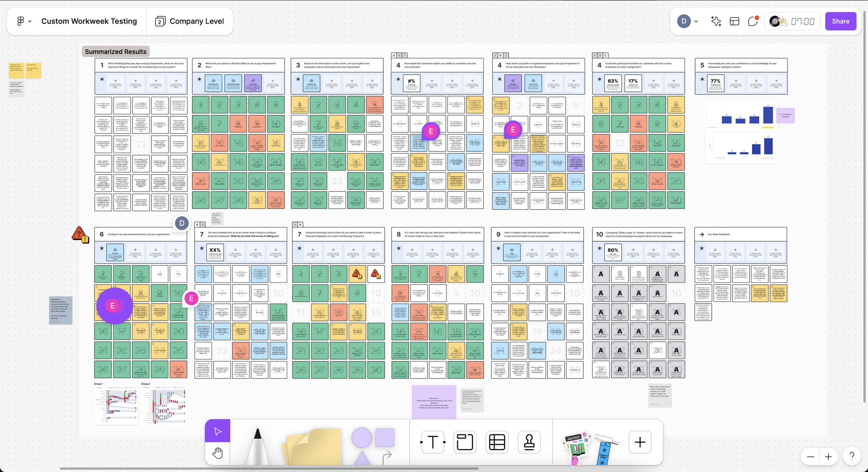
Task: Select the Text tool
Action: tap(433, 442)
